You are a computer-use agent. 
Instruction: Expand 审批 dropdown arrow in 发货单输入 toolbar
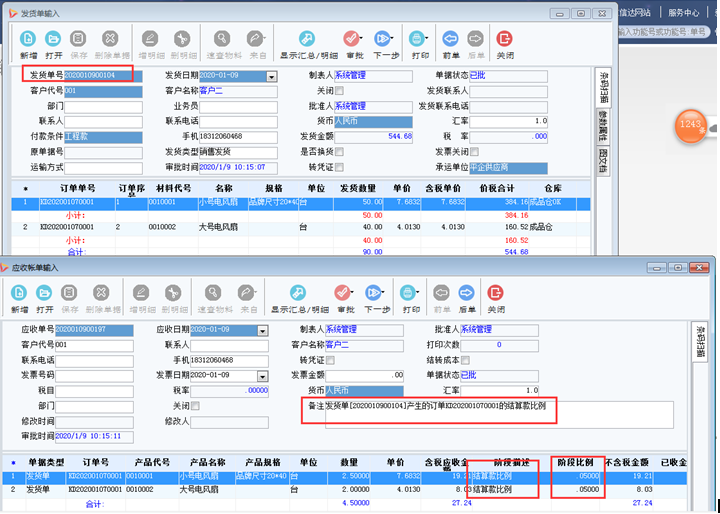[361, 38]
